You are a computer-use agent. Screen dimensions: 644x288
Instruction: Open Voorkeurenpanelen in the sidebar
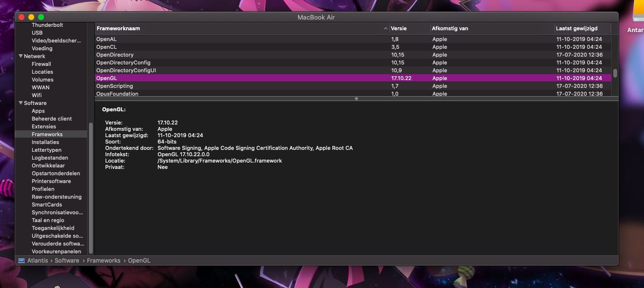point(57,251)
